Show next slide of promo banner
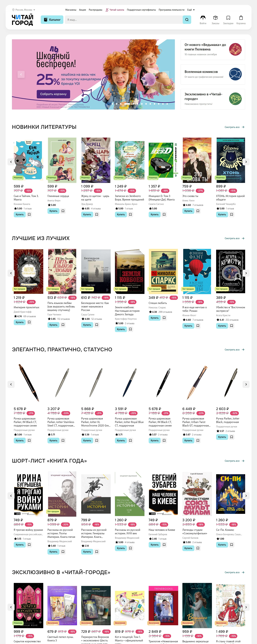Image resolution: width=257 pixels, height=644 pixels. (x=166, y=74)
